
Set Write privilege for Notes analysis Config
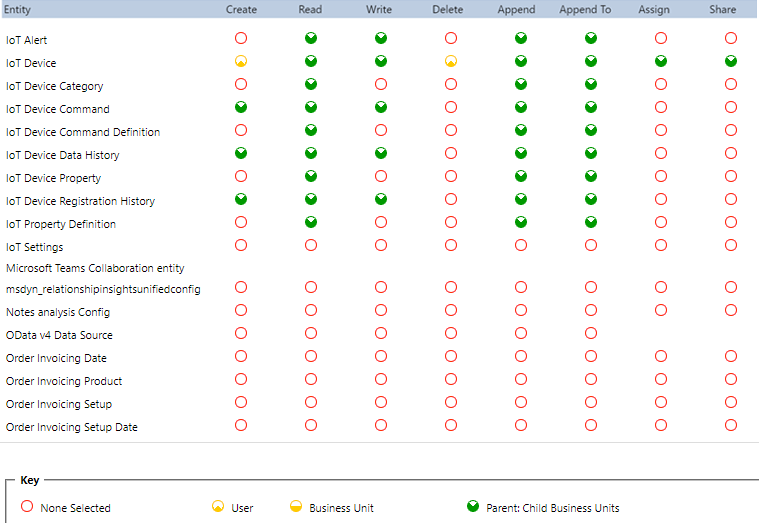[x=381, y=310]
